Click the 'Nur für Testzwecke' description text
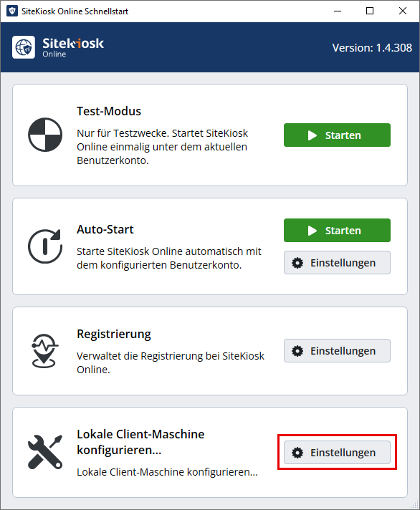This screenshot has width=420, height=510. 163,147
